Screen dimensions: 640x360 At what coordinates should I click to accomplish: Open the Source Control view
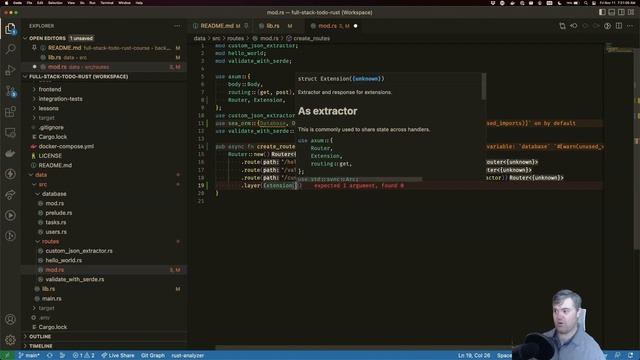tap(10, 91)
